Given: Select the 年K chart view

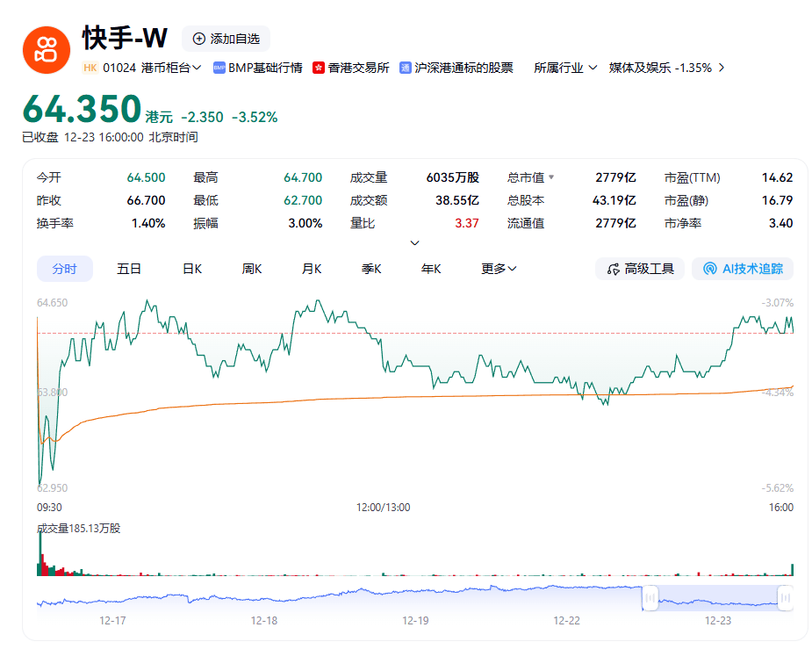Looking at the screenshot, I should point(430,269).
